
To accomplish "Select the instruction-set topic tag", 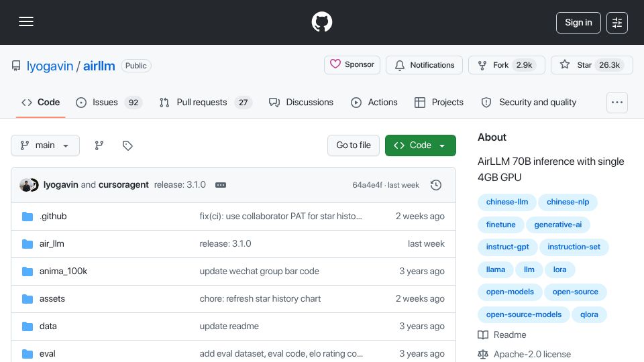I will (574, 247).
